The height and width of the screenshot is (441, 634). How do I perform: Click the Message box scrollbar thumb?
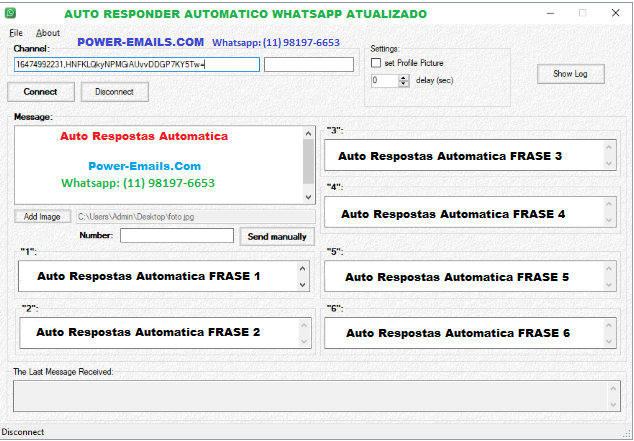[308, 161]
